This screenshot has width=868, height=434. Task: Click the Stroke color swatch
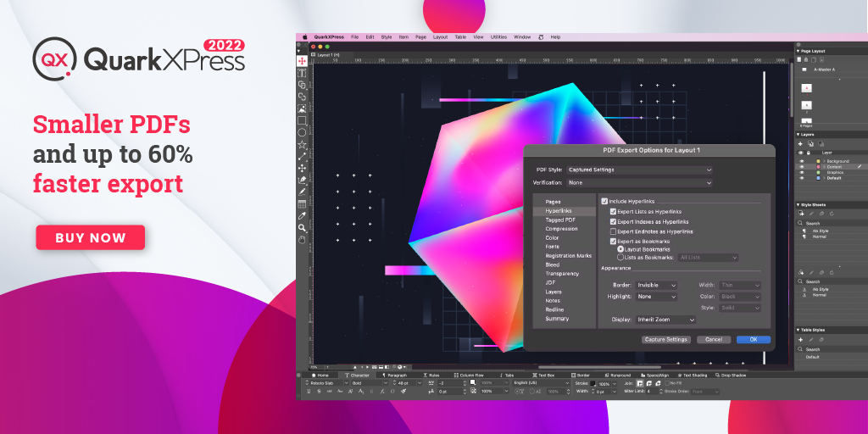(593, 383)
